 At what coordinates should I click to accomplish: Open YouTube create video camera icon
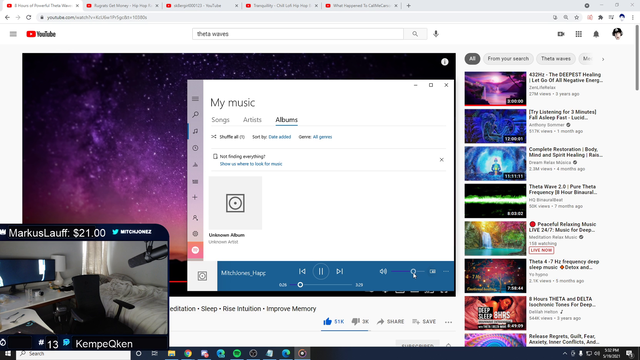561,34
